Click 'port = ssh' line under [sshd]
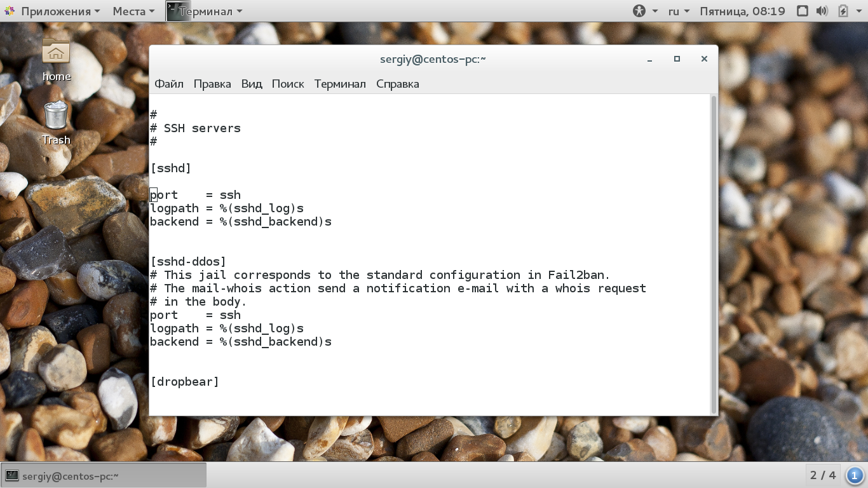The height and width of the screenshot is (488, 868). tap(195, 195)
